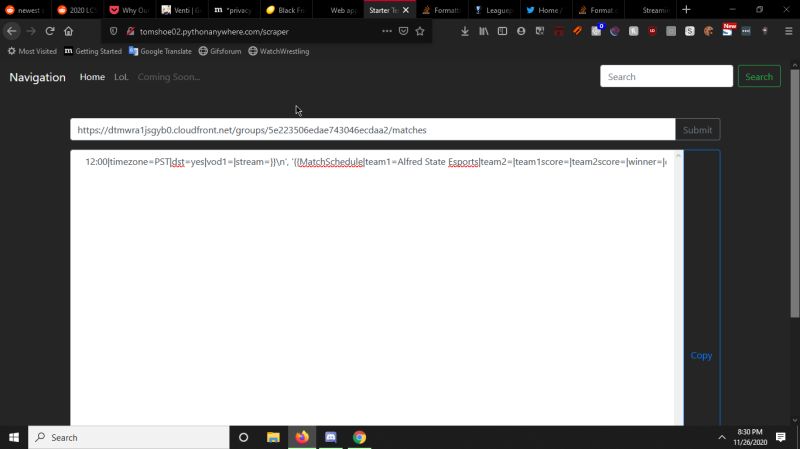Open Google Chrome from taskbar
This screenshot has width=800, height=449.
(359, 437)
